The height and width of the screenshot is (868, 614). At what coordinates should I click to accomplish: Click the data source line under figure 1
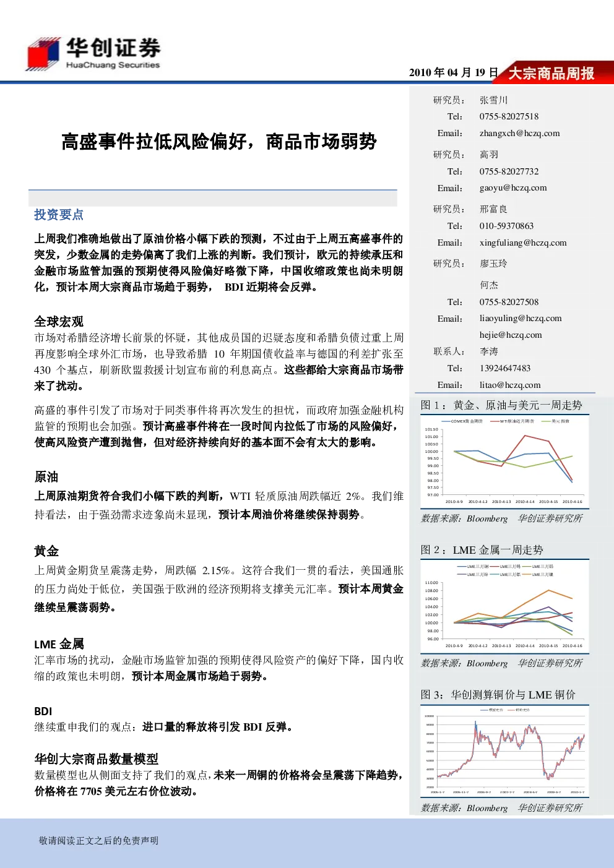tap(501, 518)
